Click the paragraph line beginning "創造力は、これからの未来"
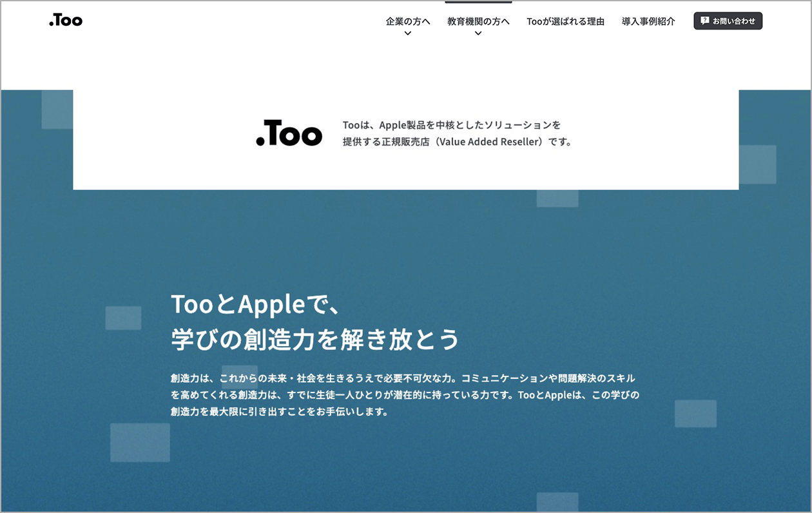 coord(403,378)
